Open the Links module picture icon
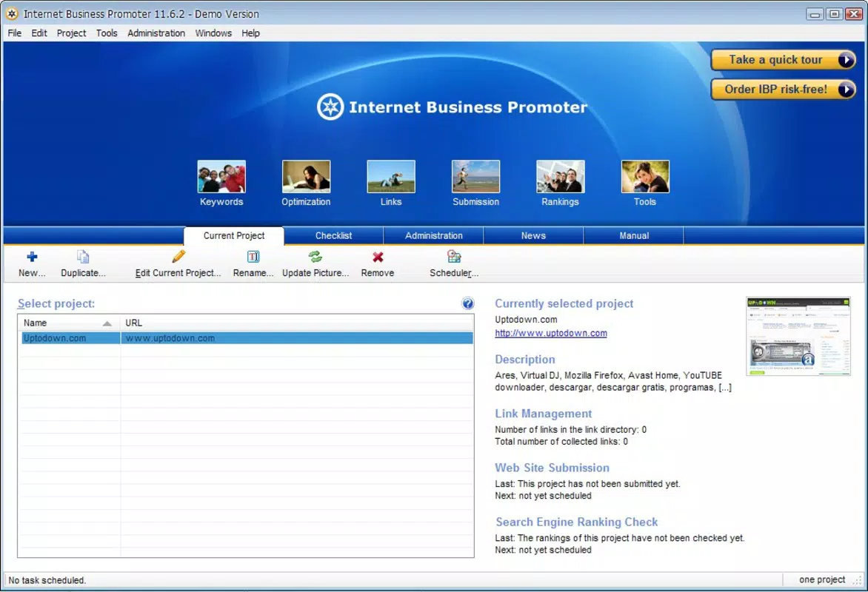Image resolution: width=868 pixels, height=592 pixels. click(x=391, y=177)
